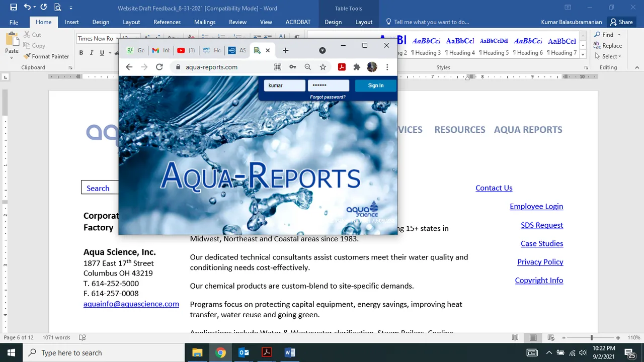This screenshot has height=362, width=644.
Task: Open the ACROBAT ribbon tab
Action: coord(299,22)
